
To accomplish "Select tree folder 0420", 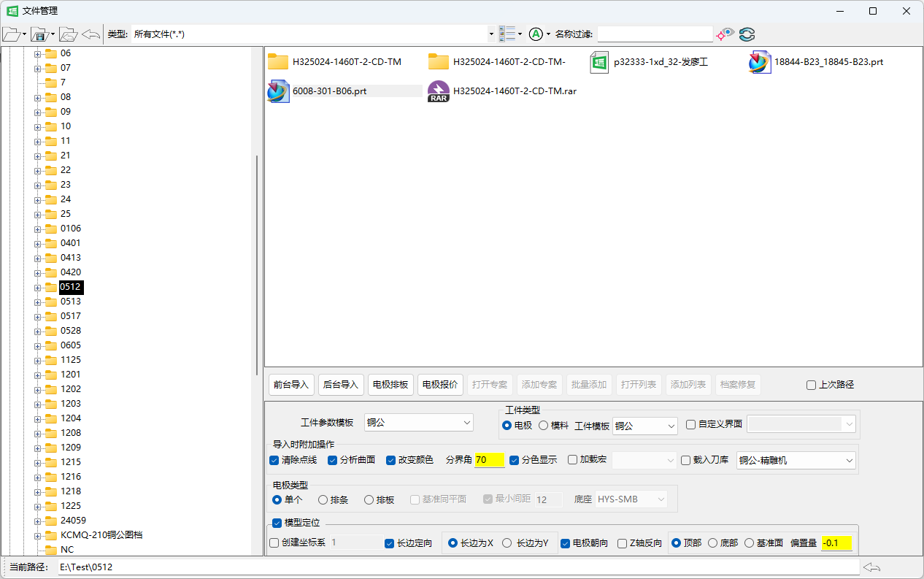I will pyautogui.click(x=71, y=272).
